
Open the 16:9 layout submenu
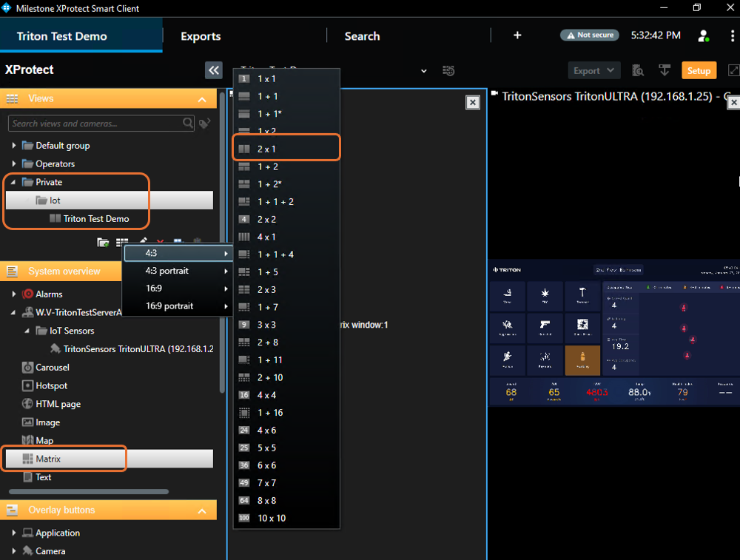tap(178, 289)
